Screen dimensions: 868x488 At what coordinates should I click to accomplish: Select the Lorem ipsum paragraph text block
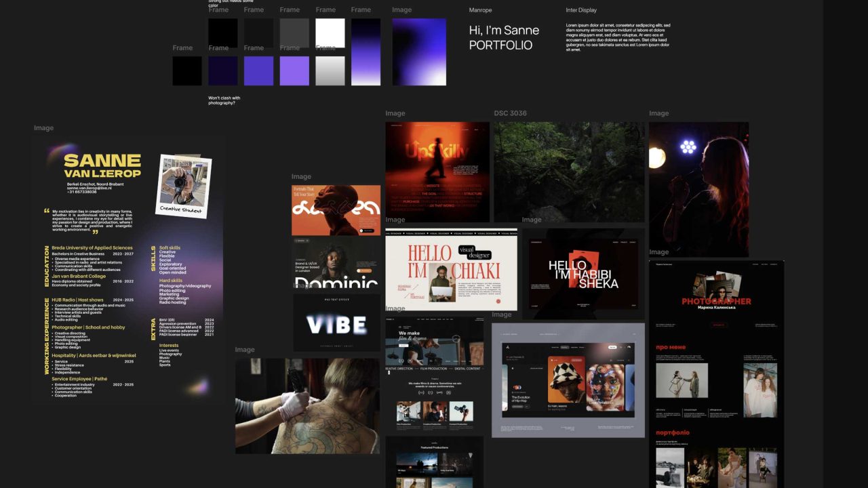click(618, 37)
